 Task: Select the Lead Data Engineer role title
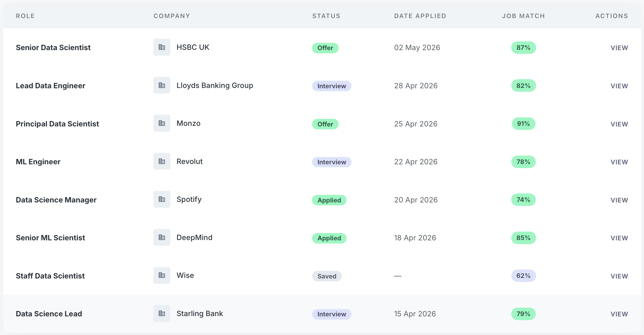(50, 86)
